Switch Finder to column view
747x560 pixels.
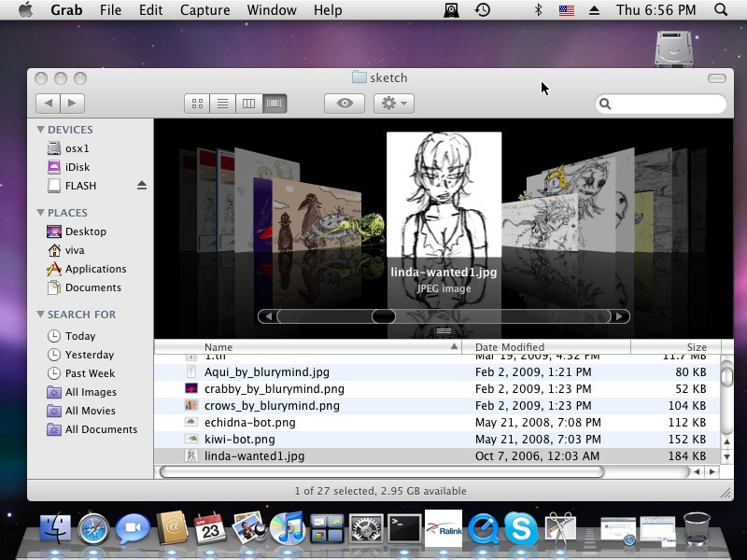click(248, 104)
